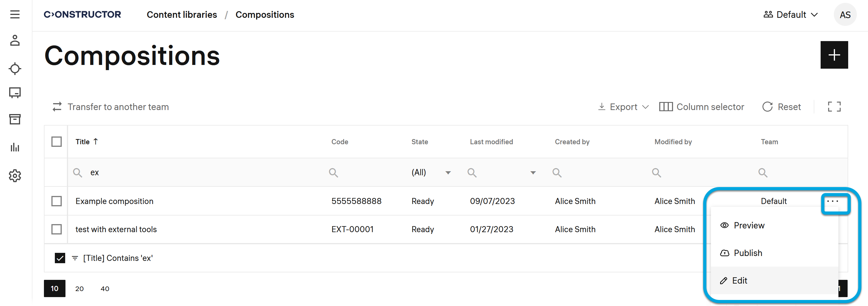Open the Default team switcher dropdown
The height and width of the screenshot is (306, 868).
pyautogui.click(x=790, y=15)
